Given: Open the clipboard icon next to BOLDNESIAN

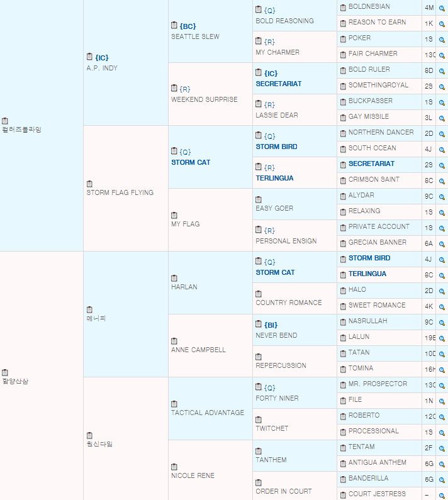Looking at the screenshot, I should 343,8.
